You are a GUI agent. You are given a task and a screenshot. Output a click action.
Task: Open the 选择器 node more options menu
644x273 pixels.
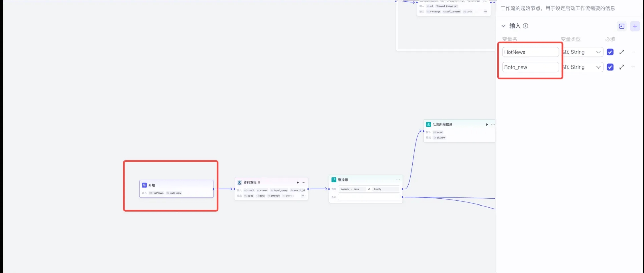(x=398, y=180)
